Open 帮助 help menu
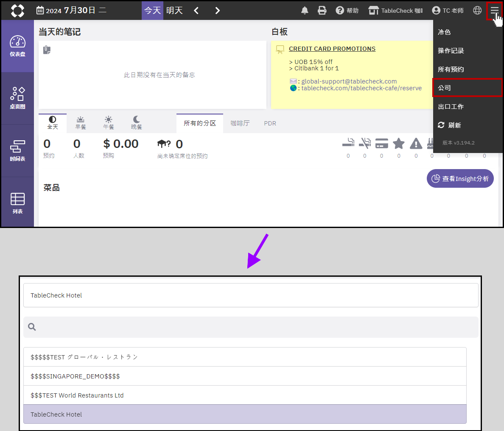This screenshot has height=431, width=504. click(347, 11)
